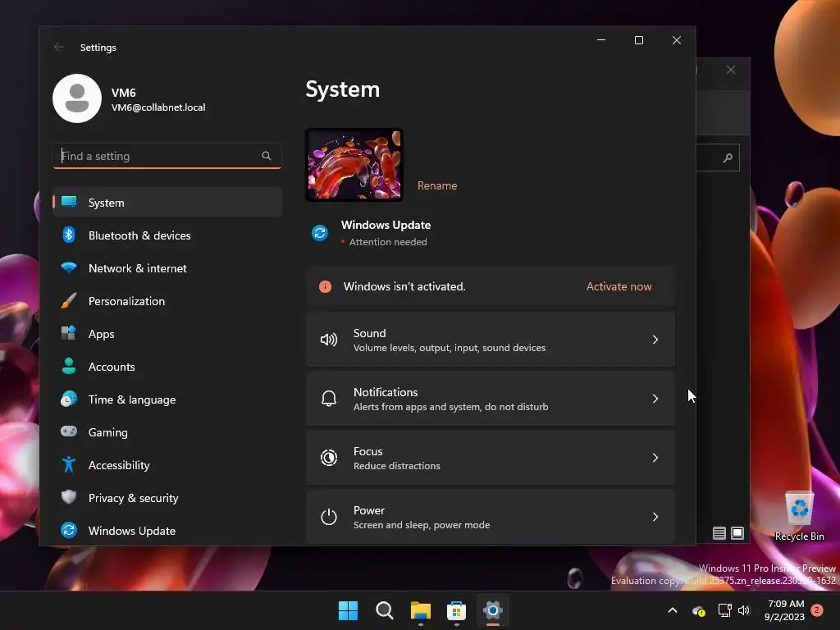Select Gaming in the sidebar
The height and width of the screenshot is (630, 840).
[167, 431]
